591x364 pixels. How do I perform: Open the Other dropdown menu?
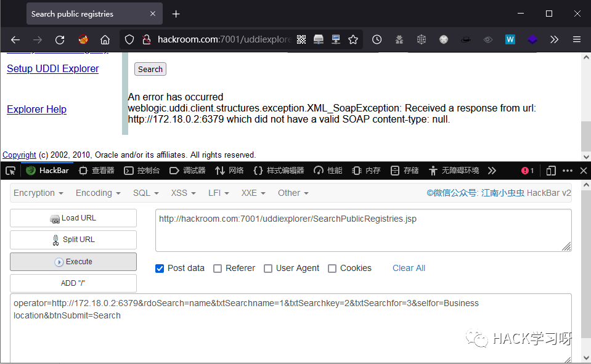coord(293,193)
